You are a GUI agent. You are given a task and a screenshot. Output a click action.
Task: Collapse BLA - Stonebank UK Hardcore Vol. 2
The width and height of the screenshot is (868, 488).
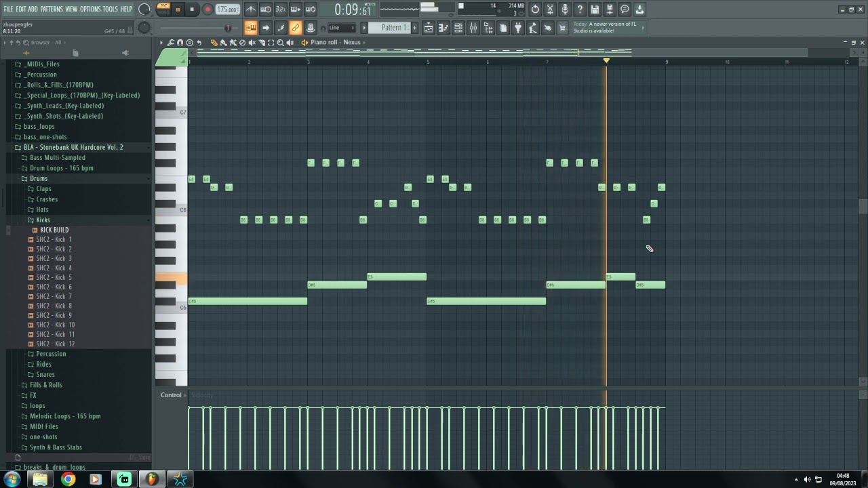73,147
